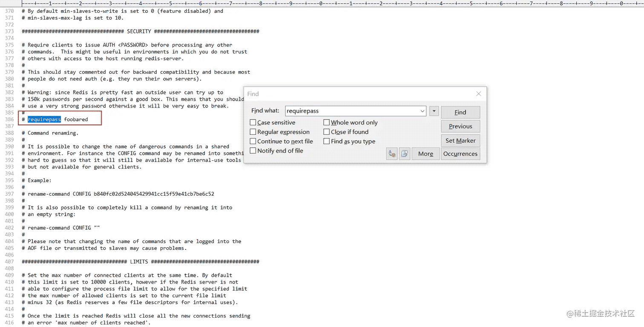Click the line 'others with access to the host'
The height and width of the screenshot is (327, 644).
103,58
